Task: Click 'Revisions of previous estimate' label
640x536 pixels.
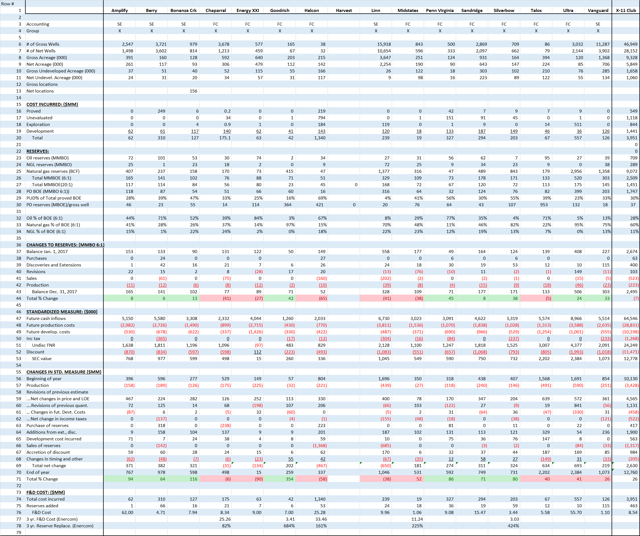Action: (57, 392)
